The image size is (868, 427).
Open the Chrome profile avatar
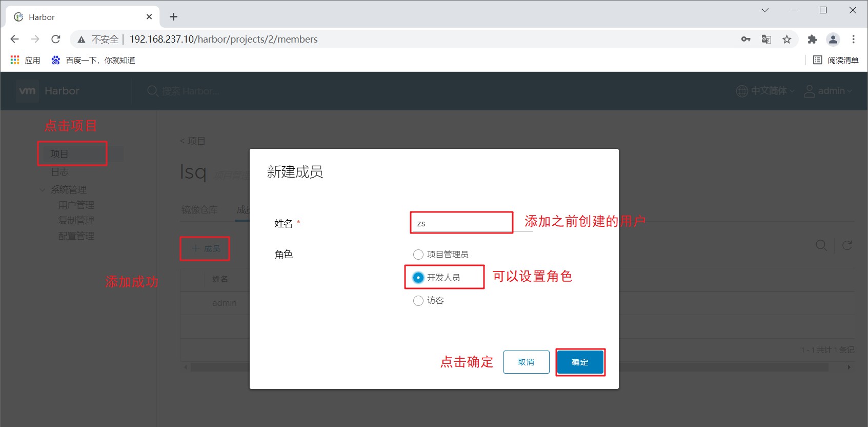[x=833, y=39]
